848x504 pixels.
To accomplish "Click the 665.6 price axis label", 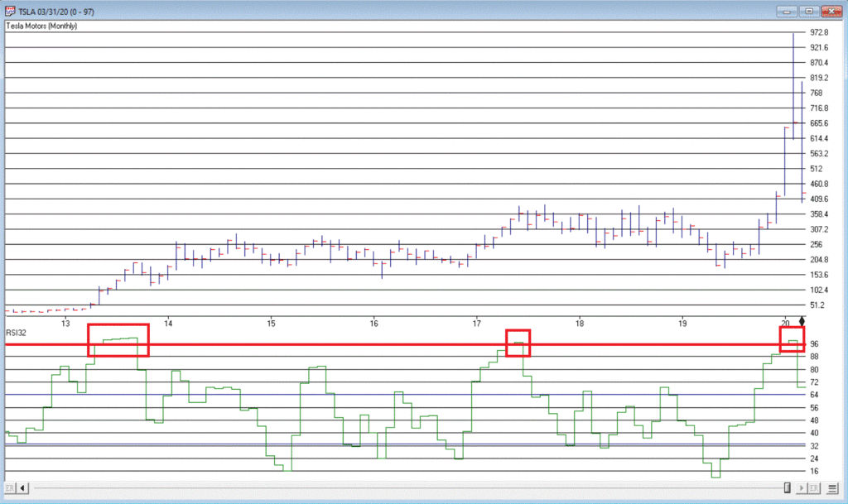I will point(819,123).
